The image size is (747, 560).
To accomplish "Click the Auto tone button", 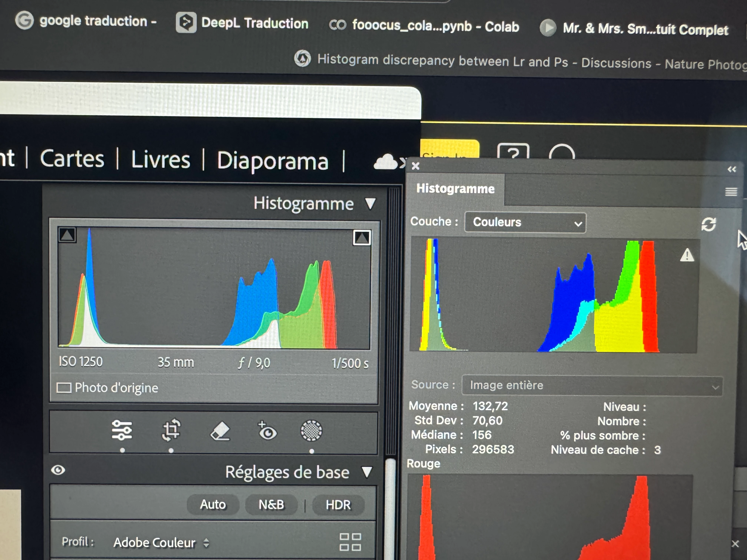I will [x=213, y=504].
